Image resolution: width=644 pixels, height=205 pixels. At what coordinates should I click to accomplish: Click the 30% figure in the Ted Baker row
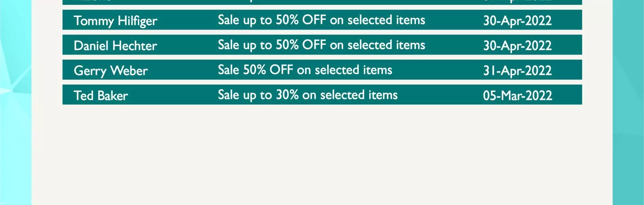(287, 95)
